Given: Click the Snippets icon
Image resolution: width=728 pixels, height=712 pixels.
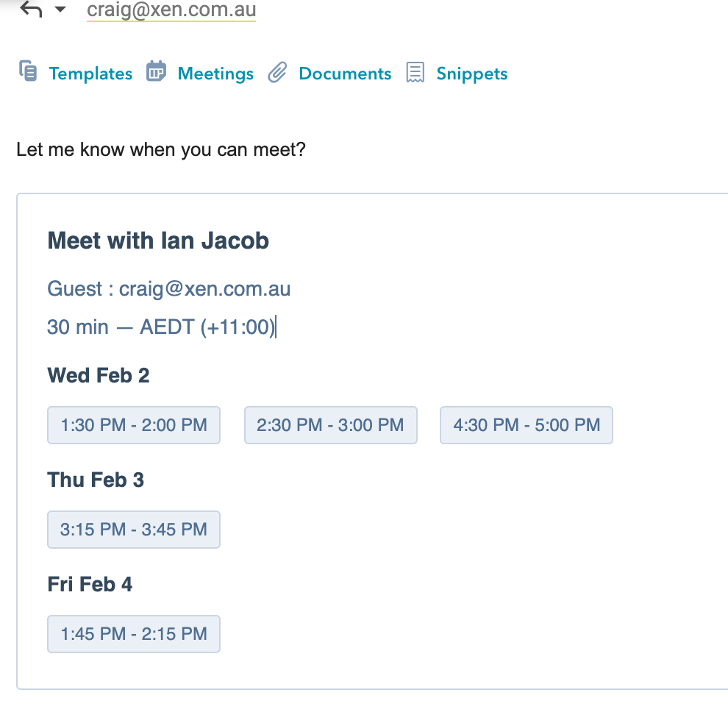Looking at the screenshot, I should pos(415,72).
